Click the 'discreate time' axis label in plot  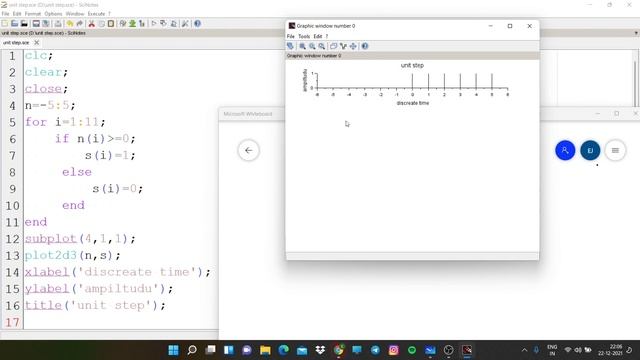(413, 103)
